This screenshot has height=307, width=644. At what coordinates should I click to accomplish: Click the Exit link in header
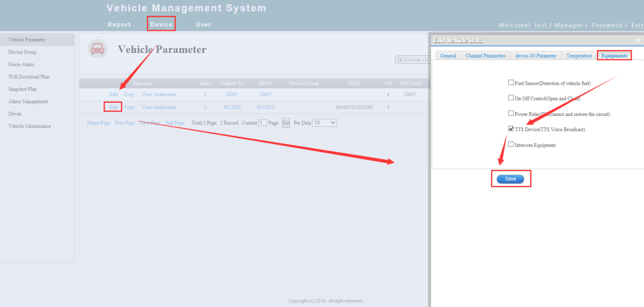pos(637,25)
